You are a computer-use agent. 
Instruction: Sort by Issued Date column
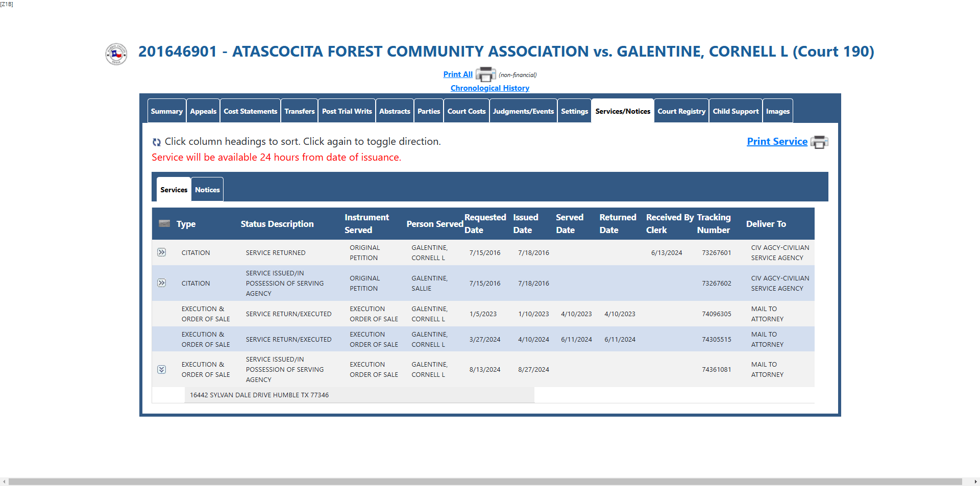[x=526, y=224]
